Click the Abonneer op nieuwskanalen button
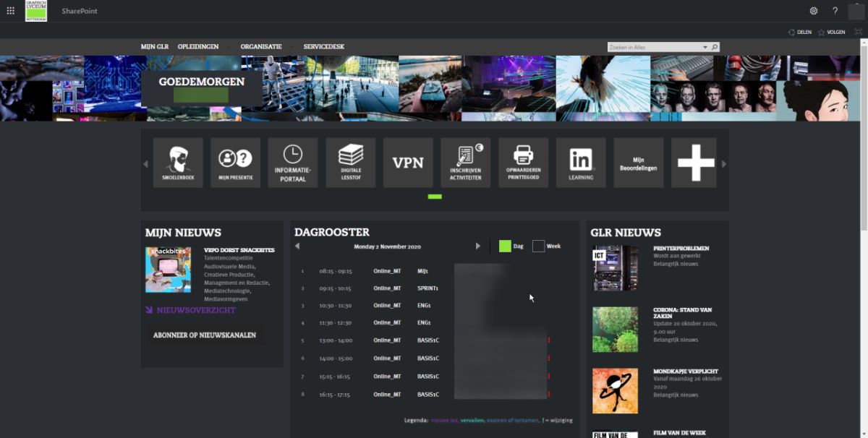 (205, 335)
